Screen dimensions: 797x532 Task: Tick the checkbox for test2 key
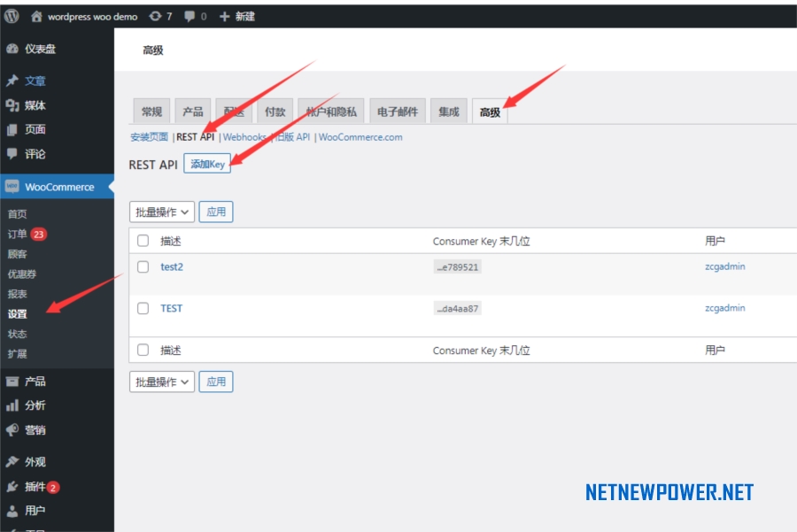[143, 266]
